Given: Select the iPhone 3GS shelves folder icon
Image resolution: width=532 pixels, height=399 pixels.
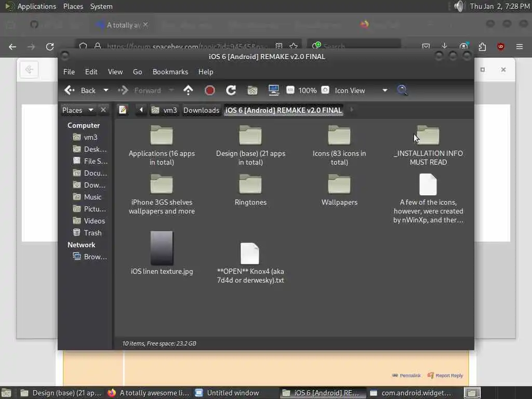Looking at the screenshot, I should click(162, 184).
